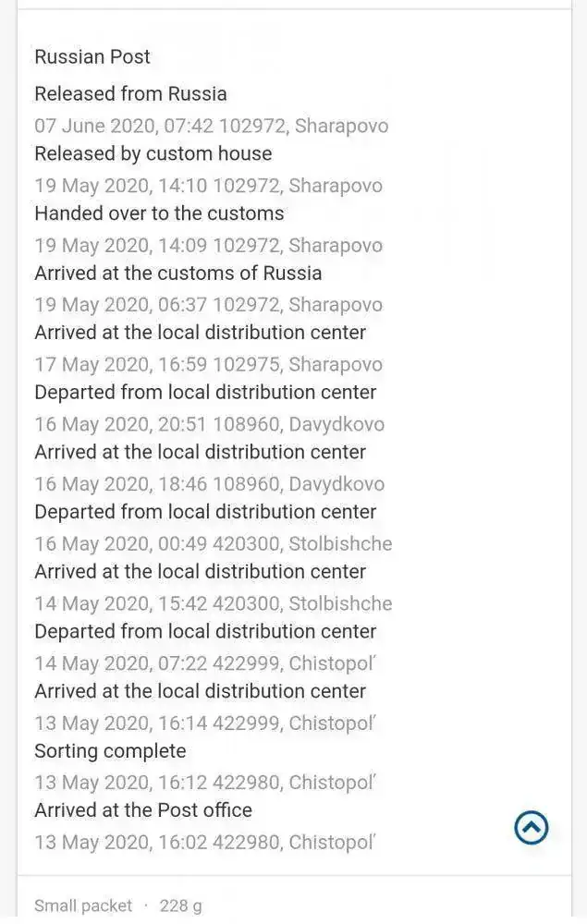Select Arrived at the customs of Russia

pos(178,274)
